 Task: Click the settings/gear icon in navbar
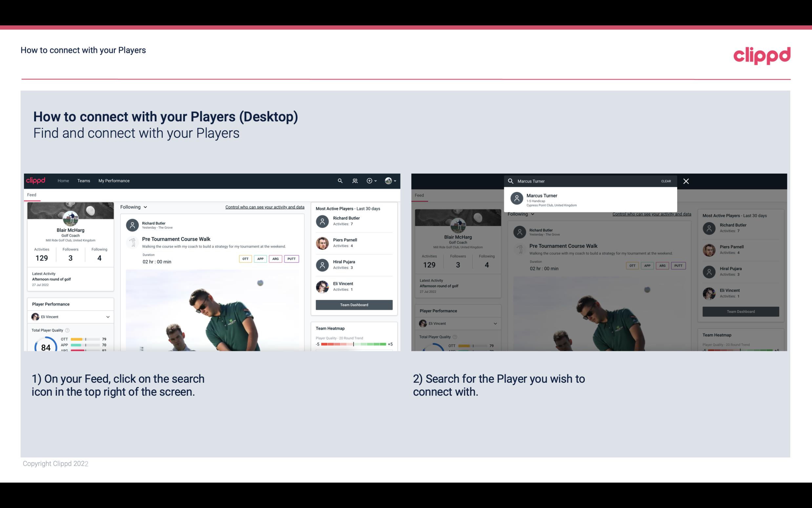point(369,180)
